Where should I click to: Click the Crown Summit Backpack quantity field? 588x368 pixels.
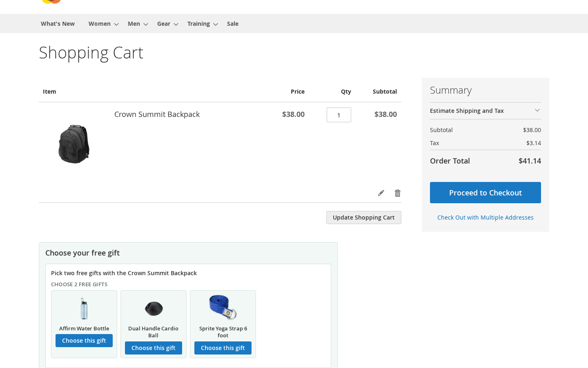click(339, 115)
